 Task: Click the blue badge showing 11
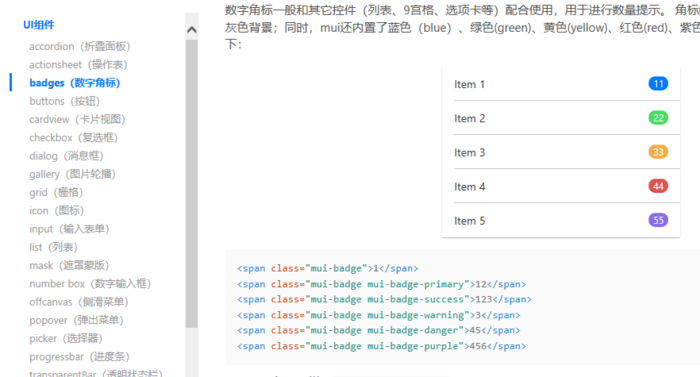tap(658, 84)
